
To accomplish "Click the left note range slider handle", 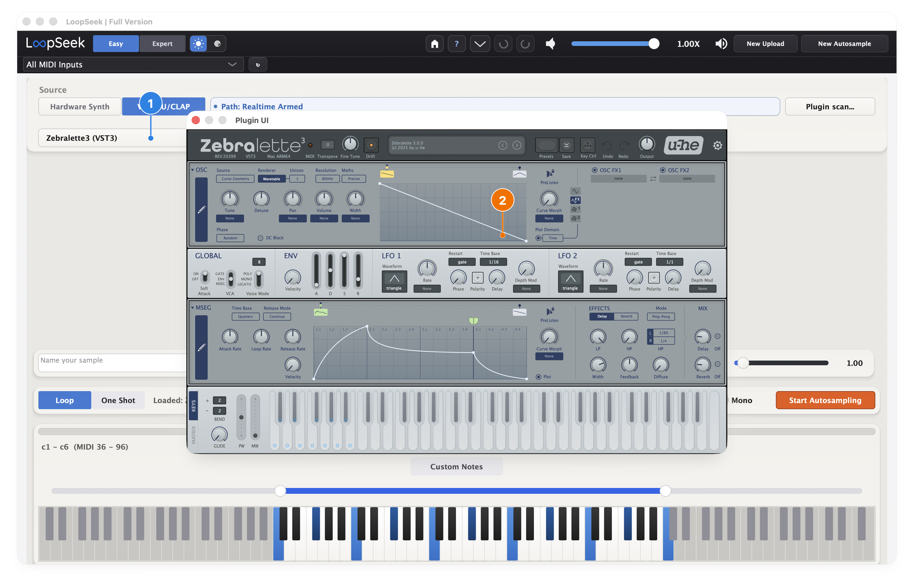I will 280,491.
